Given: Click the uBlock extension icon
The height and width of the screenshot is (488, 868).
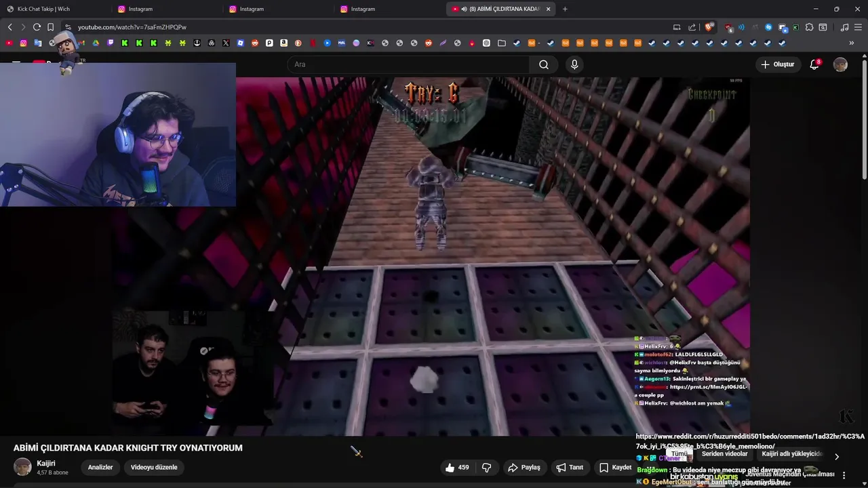Looking at the screenshot, I should 728,27.
